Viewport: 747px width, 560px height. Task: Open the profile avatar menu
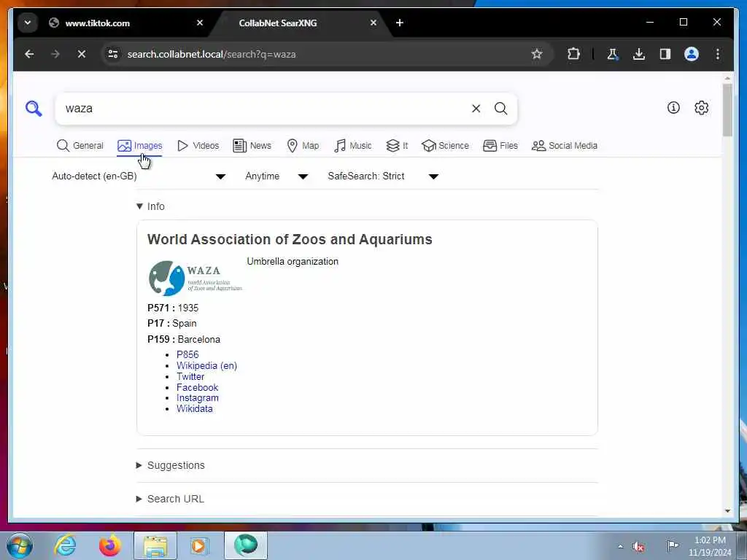pyautogui.click(x=692, y=54)
